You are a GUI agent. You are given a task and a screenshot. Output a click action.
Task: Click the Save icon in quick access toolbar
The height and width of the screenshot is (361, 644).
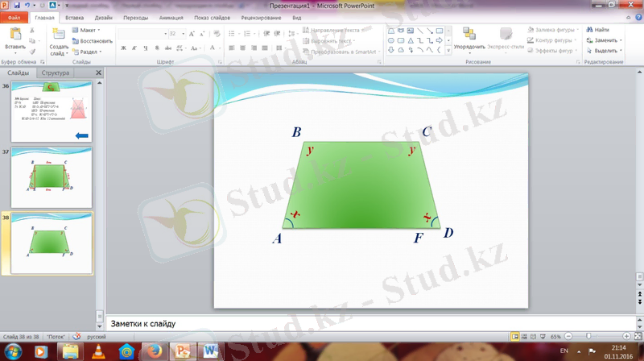coord(16,5)
